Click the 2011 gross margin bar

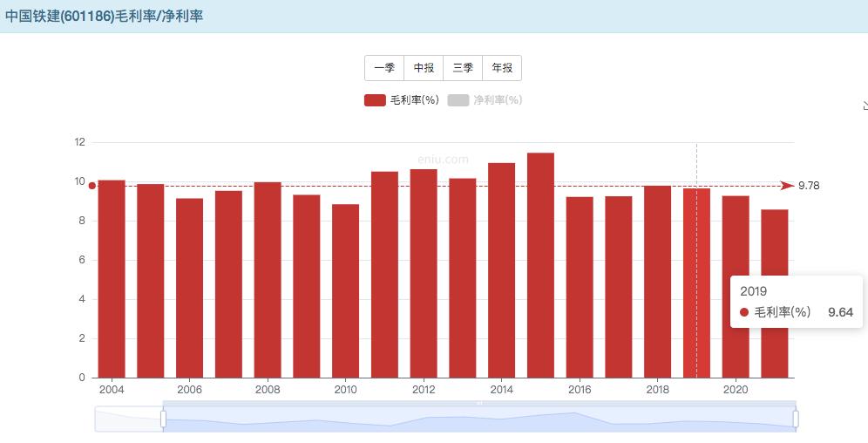tap(384, 275)
